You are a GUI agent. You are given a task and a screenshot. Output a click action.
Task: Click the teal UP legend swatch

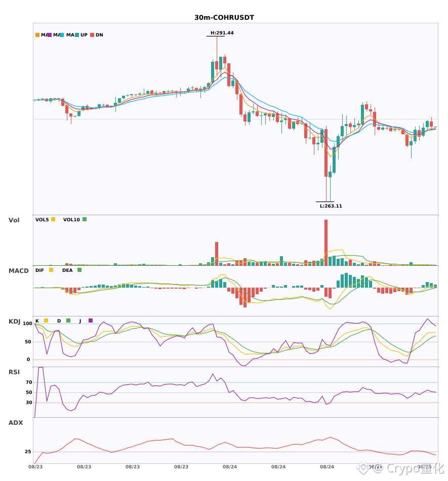(77, 35)
